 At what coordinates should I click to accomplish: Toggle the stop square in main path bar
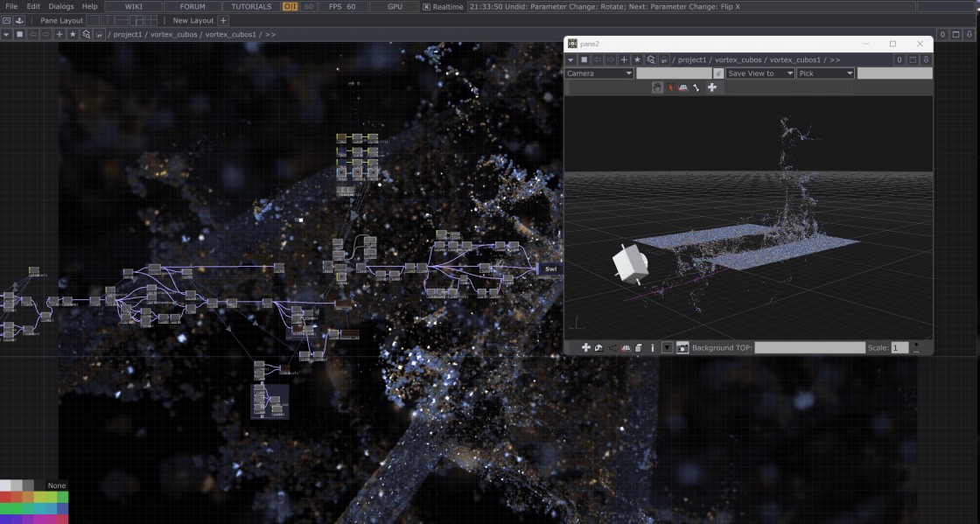(x=19, y=34)
